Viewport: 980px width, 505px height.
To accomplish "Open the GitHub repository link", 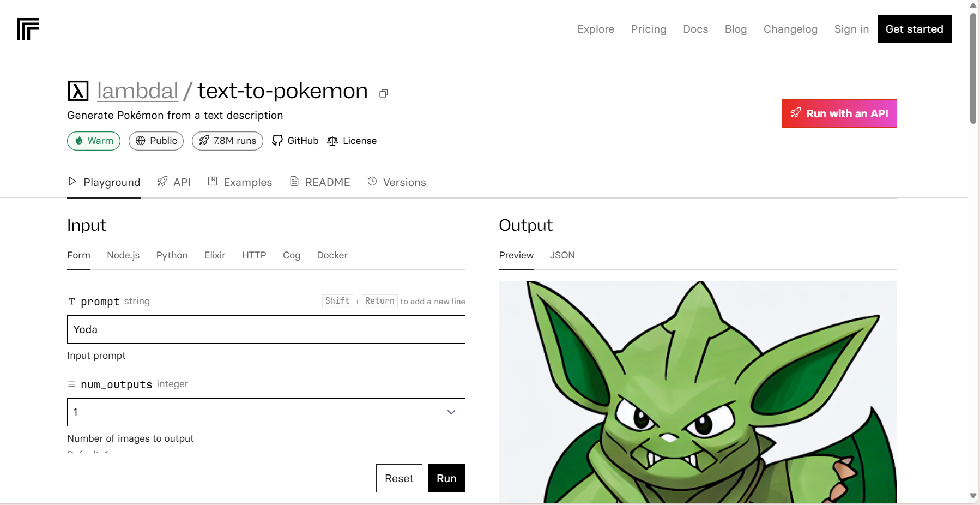I will (303, 141).
